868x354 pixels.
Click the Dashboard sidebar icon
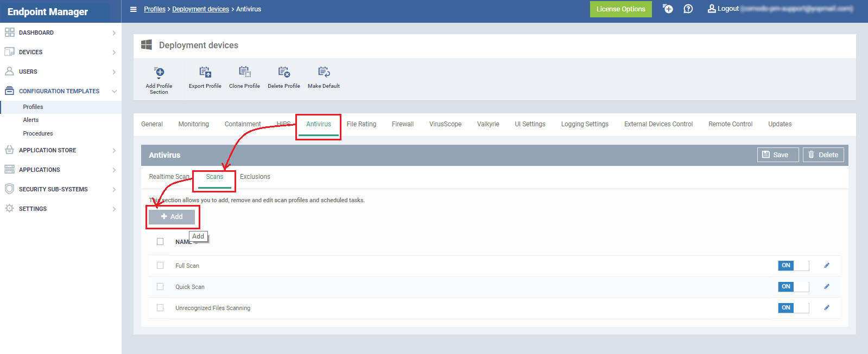pyautogui.click(x=10, y=33)
